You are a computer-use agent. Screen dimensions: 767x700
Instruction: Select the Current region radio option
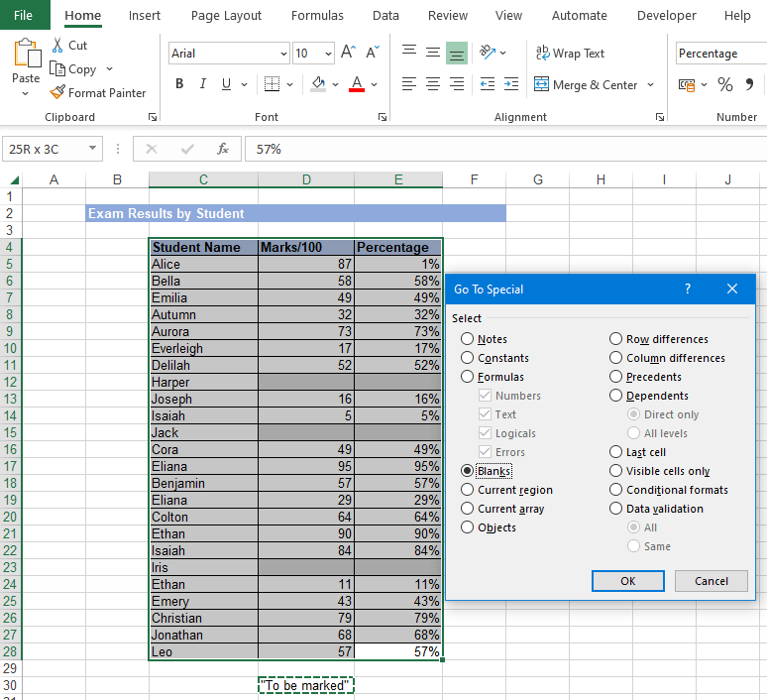coord(468,490)
